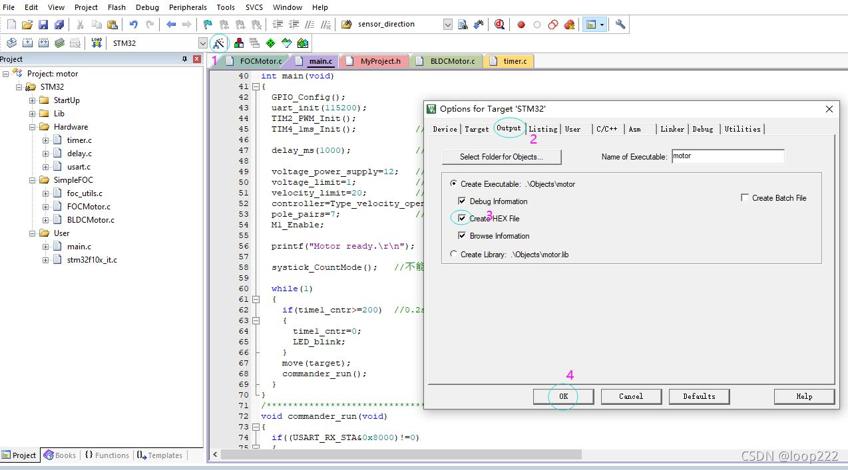Click the Cancel button
The image size is (848, 470).
(x=631, y=396)
